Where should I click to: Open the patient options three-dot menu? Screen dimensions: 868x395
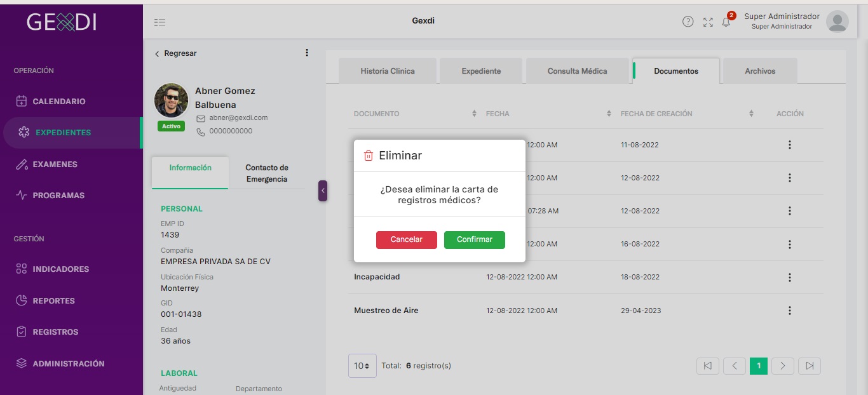[x=307, y=53]
